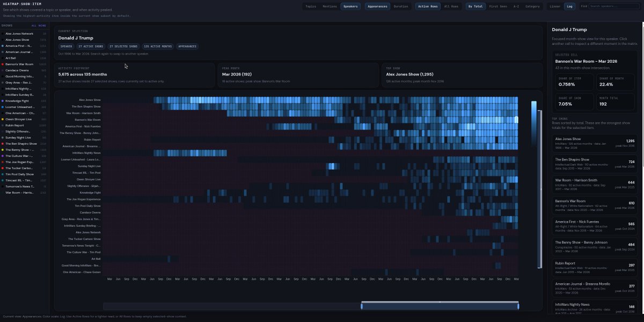Open Alex Jones Show card in Top Shows
The image size is (644, 322).
595,142
